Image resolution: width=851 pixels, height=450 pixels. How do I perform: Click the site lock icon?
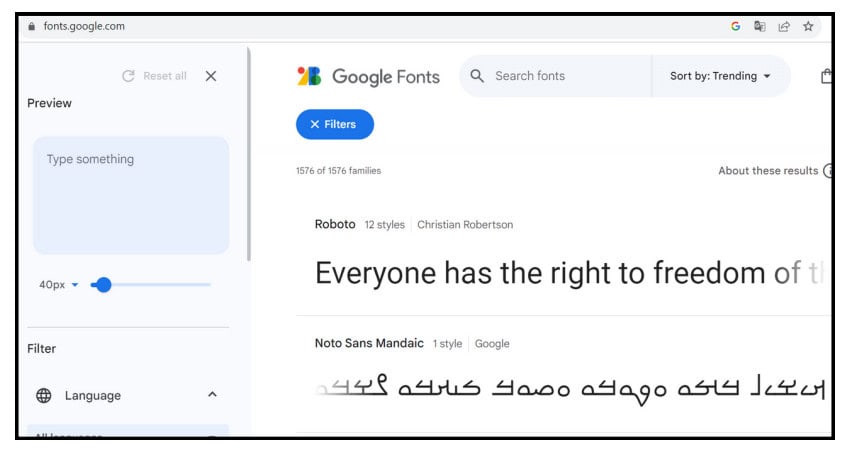point(32,27)
